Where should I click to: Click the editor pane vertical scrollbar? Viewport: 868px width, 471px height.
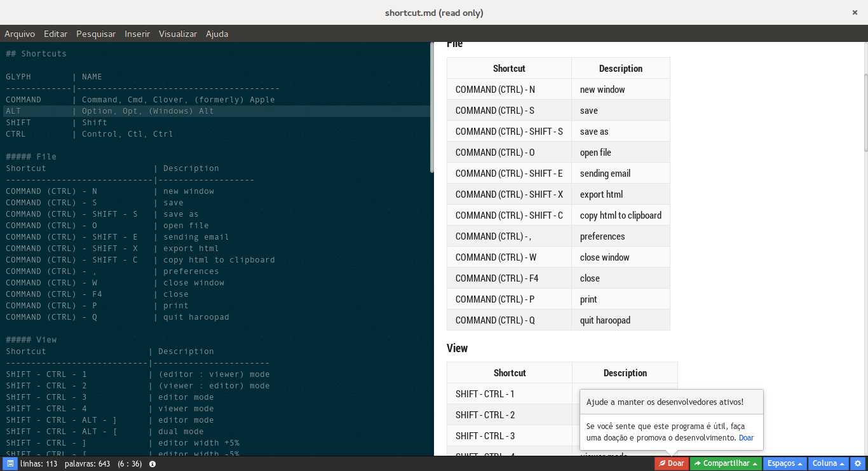click(x=432, y=108)
